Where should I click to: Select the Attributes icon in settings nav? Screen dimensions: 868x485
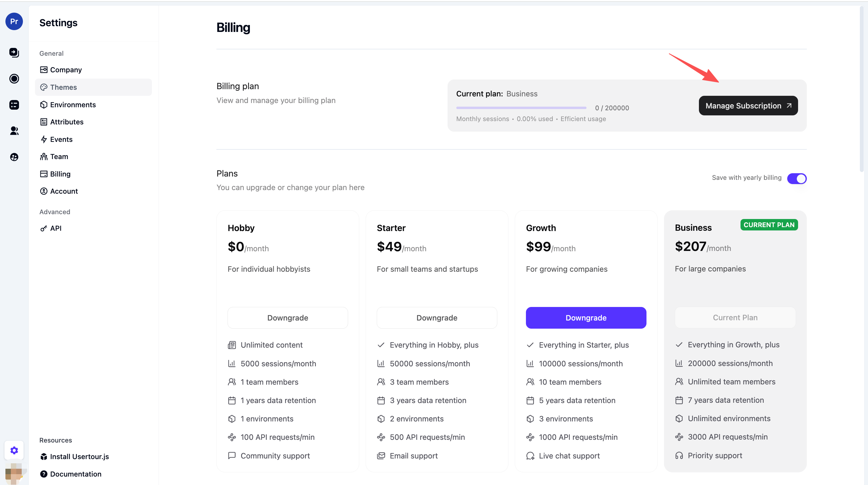click(x=44, y=122)
